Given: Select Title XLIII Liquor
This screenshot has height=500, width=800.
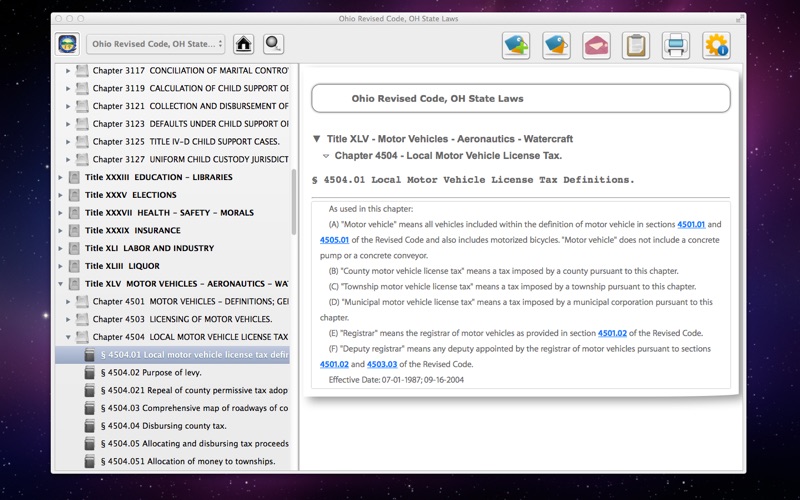Looking at the screenshot, I should [172, 266].
